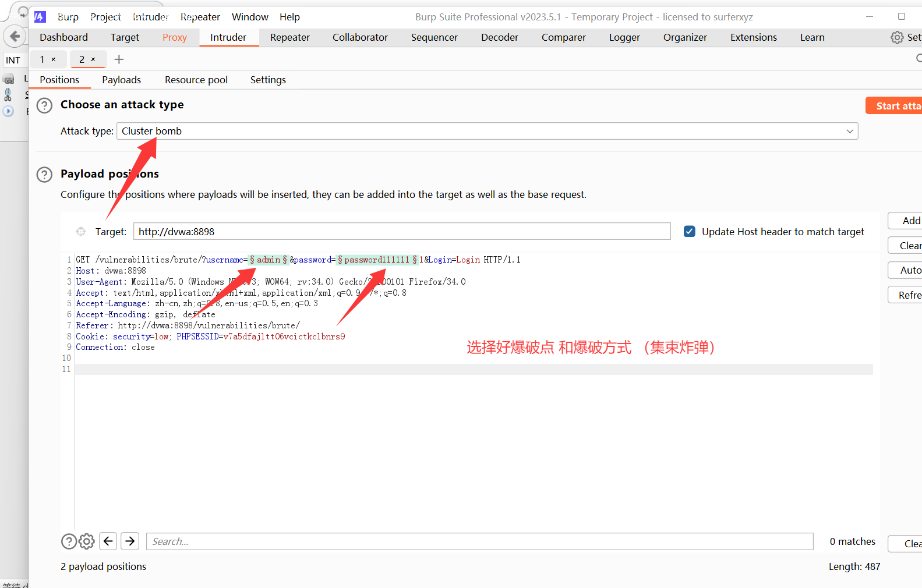Image resolution: width=922 pixels, height=588 pixels.
Task: Click the Host: dvwa:8898 request line
Action: [111, 271]
